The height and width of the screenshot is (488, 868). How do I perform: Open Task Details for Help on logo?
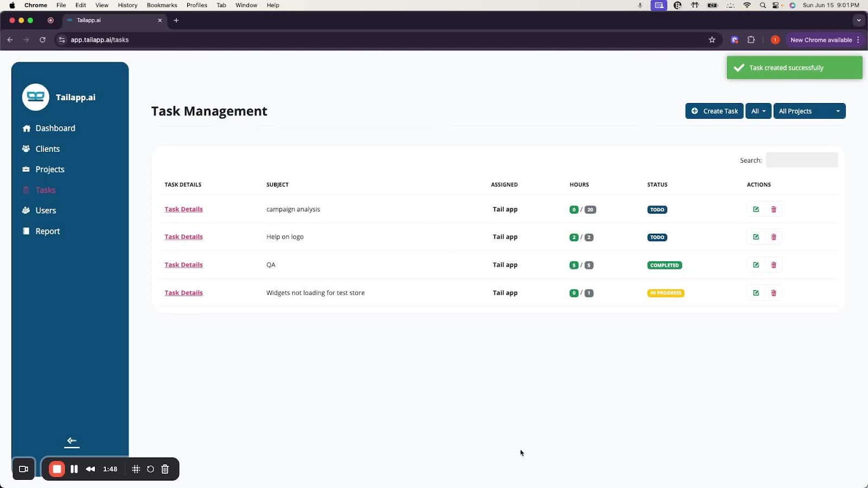pyautogui.click(x=184, y=237)
